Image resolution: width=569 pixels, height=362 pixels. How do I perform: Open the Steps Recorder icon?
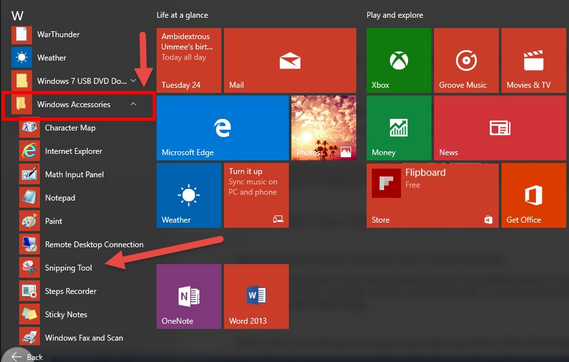click(29, 291)
